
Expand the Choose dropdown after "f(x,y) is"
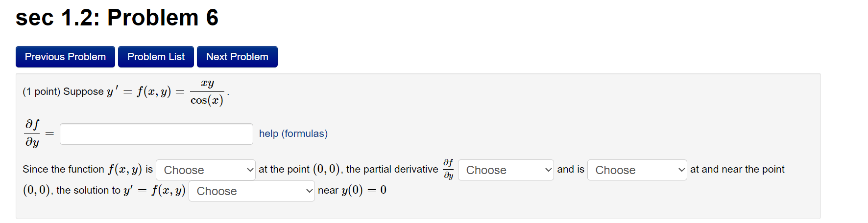pyautogui.click(x=206, y=170)
